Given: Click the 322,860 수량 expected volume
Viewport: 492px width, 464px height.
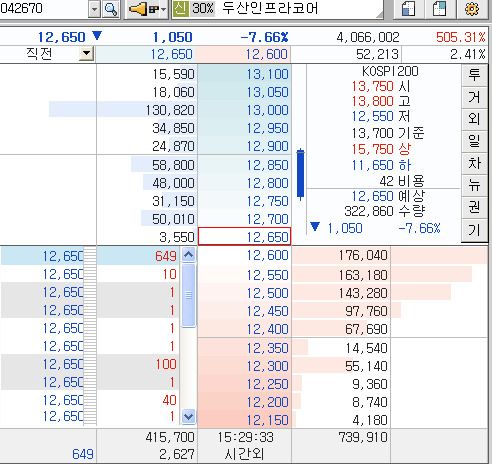Looking at the screenshot, I should point(385,211).
